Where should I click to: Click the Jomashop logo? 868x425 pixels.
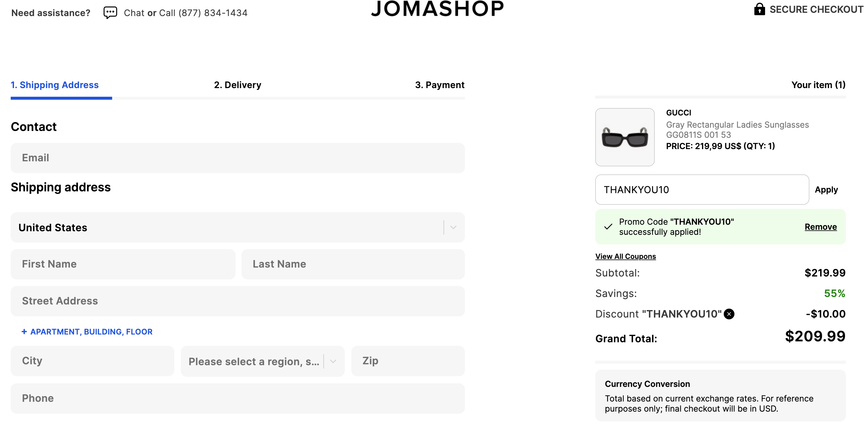coord(437,9)
